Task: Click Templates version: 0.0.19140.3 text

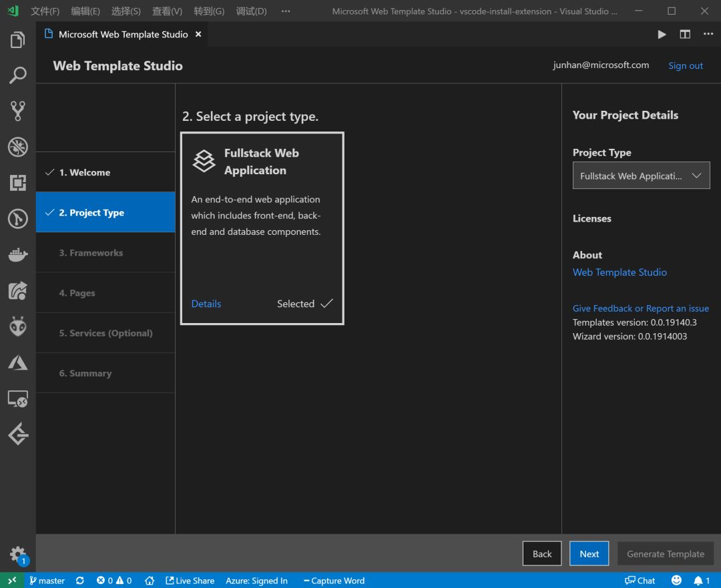Action: pos(635,322)
